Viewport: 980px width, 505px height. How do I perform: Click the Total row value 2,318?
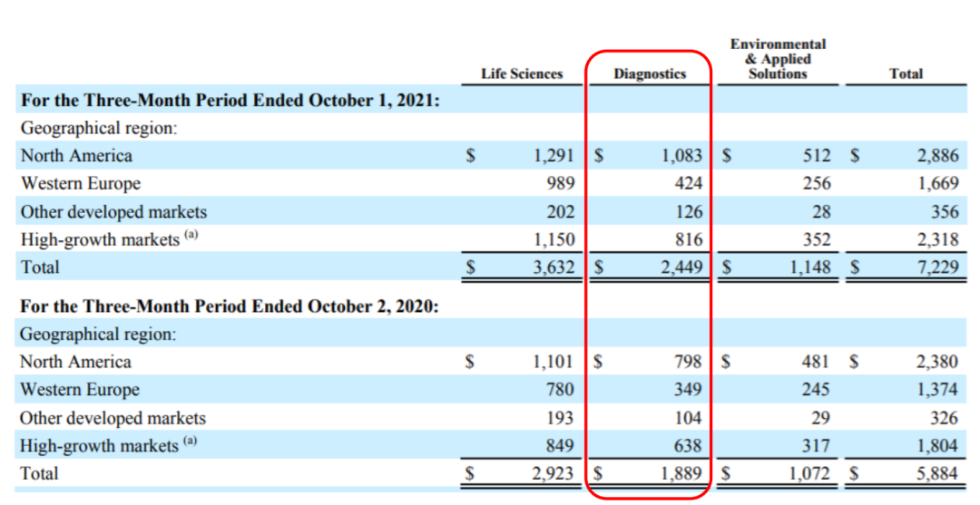point(936,239)
